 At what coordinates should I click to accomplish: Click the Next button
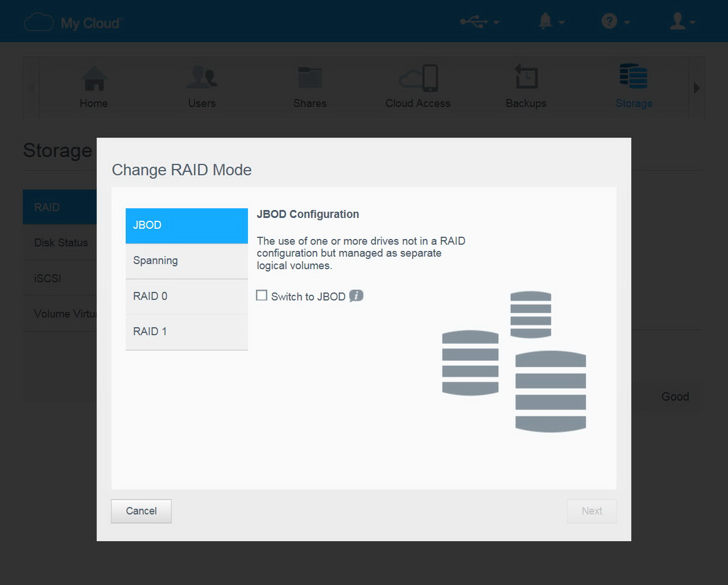pyautogui.click(x=591, y=511)
